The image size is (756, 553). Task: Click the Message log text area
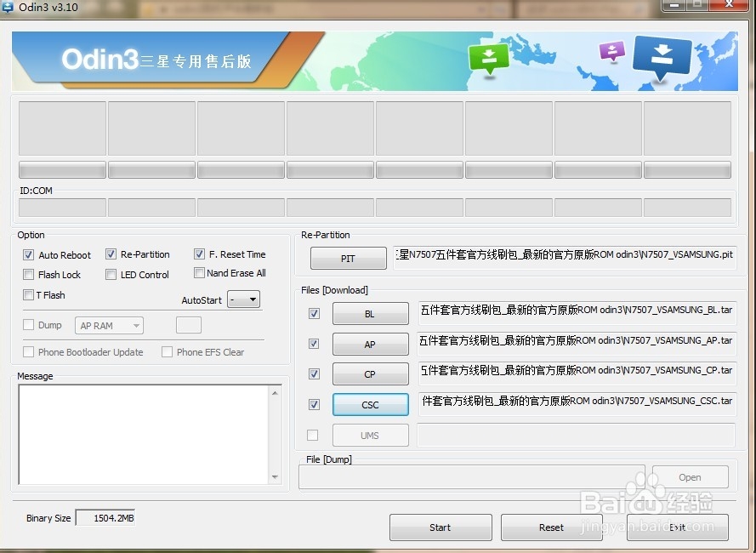[144, 434]
